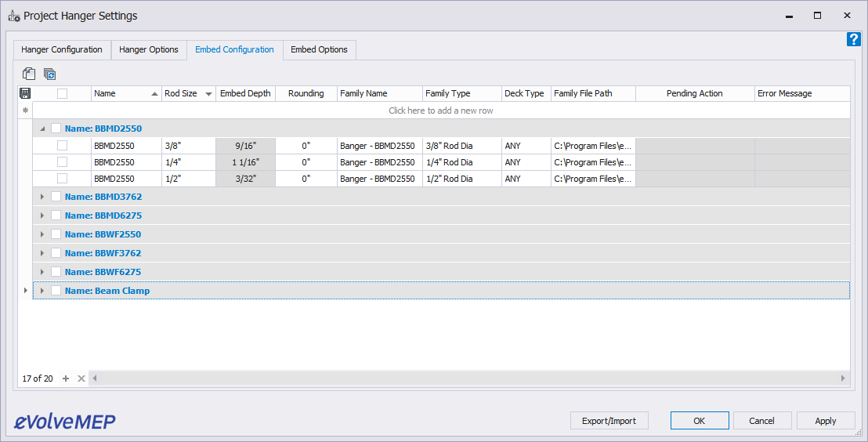
Task: Click the '17 of 20' record counter
Action: coord(38,379)
